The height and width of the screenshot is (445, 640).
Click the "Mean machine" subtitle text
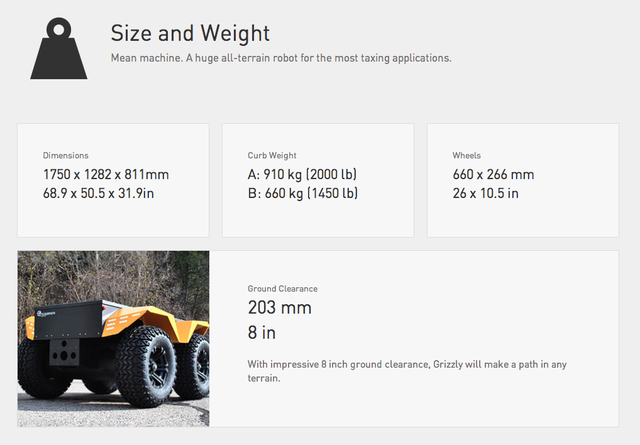click(281, 58)
